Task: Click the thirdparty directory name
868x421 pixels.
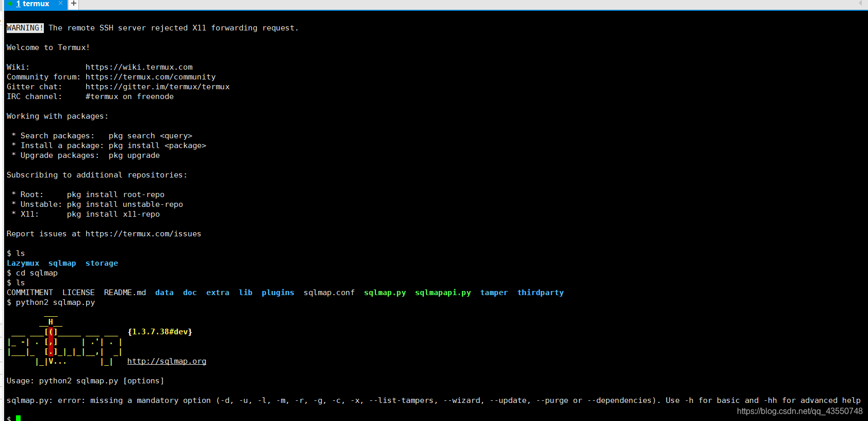Action: [x=541, y=293]
